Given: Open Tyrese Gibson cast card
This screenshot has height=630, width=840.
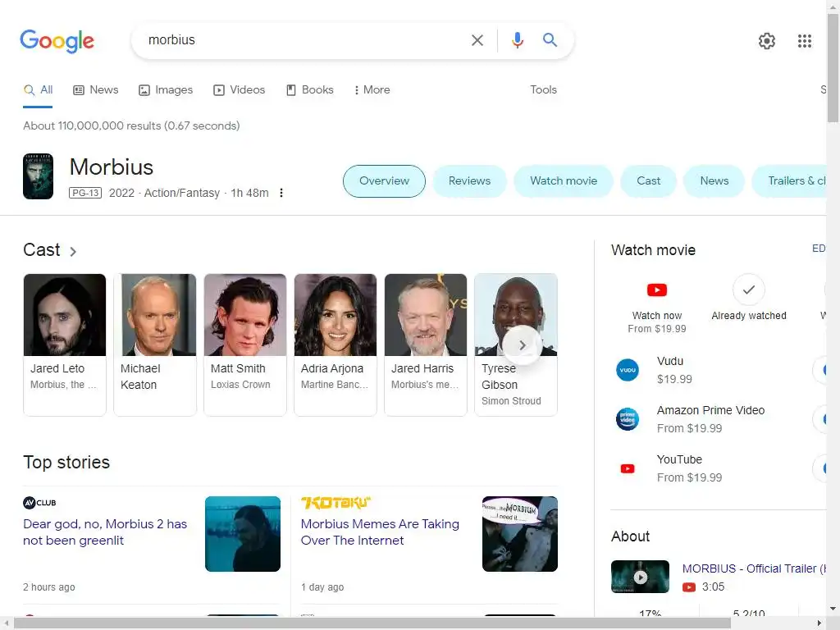Looking at the screenshot, I should point(516,345).
